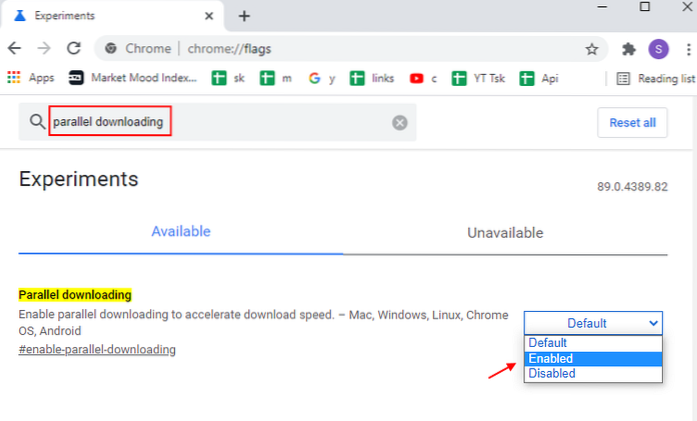Open the #enable-parallel-downloading link

(x=97, y=350)
